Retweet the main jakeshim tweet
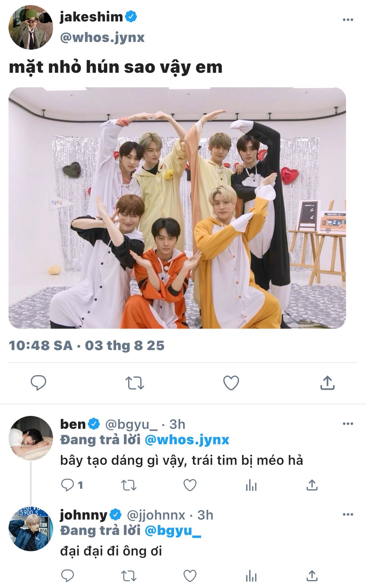366x588 pixels. (135, 383)
